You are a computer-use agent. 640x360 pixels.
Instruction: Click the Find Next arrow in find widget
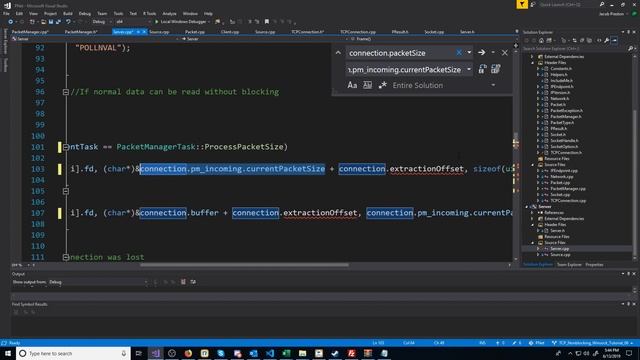(x=482, y=53)
